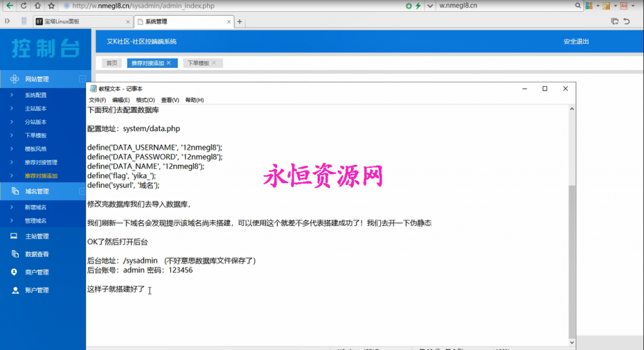The image size is (644, 350).
Task: Open the browser search engine dropdown arrow
Action: click(x=430, y=6)
